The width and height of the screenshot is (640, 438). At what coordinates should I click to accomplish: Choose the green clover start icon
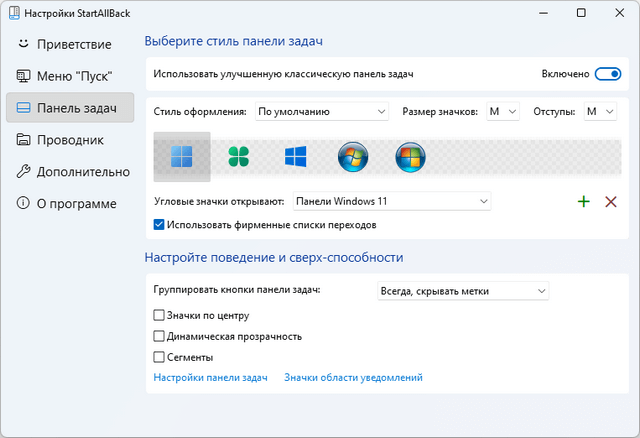238,156
